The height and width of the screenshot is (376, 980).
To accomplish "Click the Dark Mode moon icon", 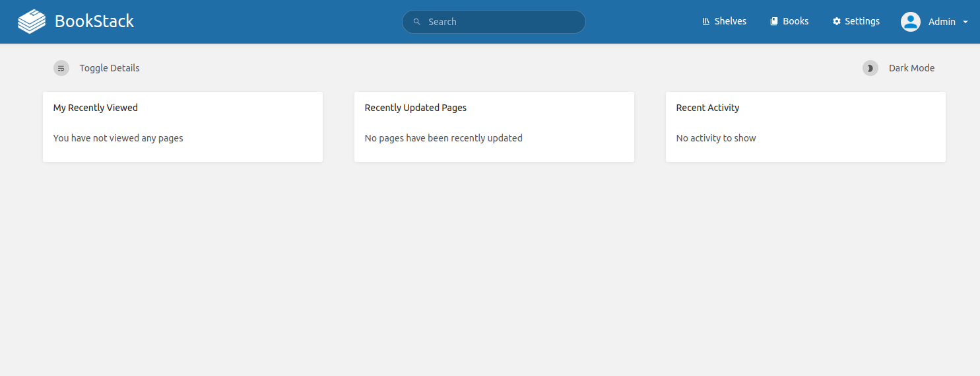I will (870, 68).
